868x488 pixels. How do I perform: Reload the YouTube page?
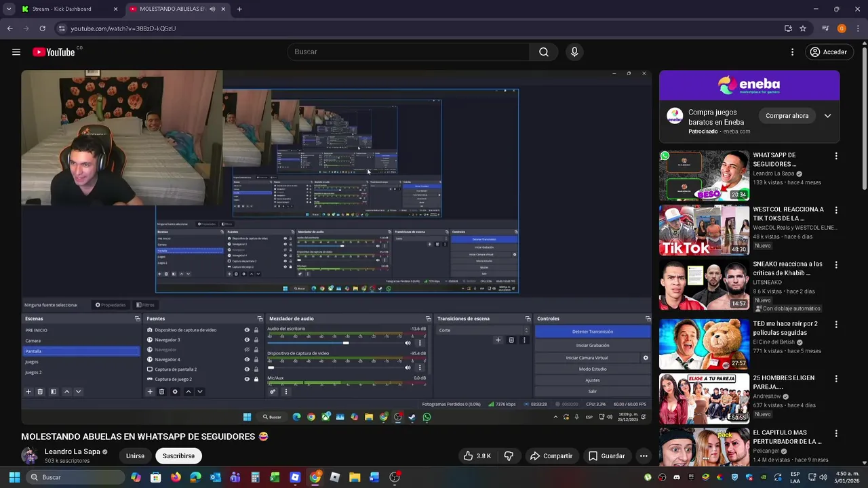coord(42,28)
